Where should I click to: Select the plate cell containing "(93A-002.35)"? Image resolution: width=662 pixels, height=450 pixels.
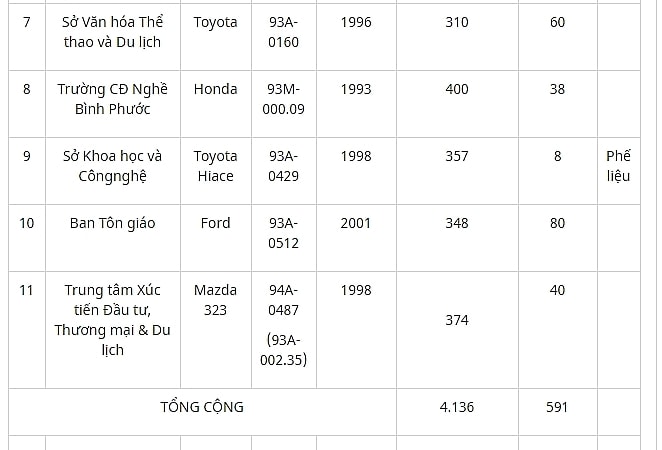pyautogui.click(x=284, y=330)
